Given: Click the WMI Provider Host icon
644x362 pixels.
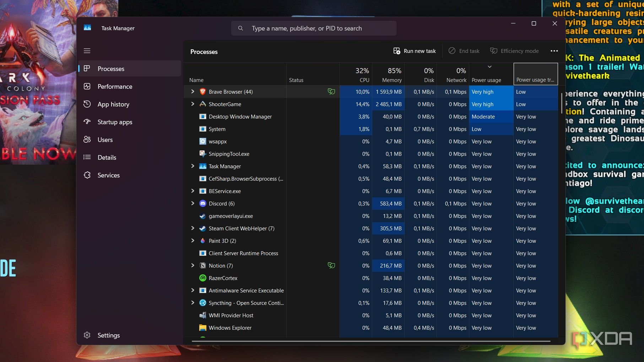Looking at the screenshot, I should pos(202,315).
